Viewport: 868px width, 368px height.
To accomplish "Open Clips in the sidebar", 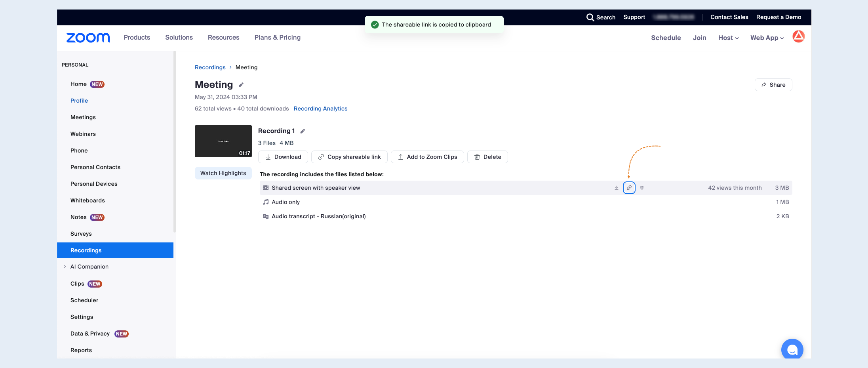I will [77, 284].
